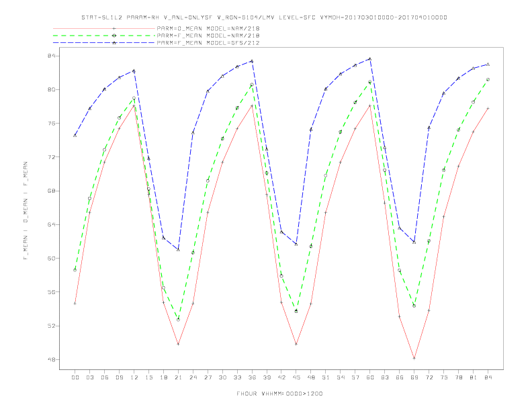The width and height of the screenshot is (532, 411).
Task: Click blue GFS peak marker at hour 60
Action: click(370, 58)
